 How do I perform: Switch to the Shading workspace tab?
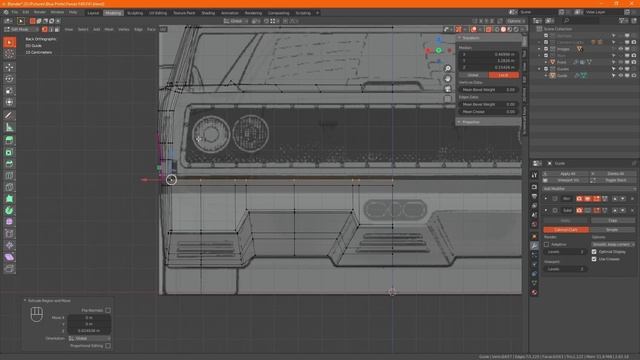pos(208,13)
